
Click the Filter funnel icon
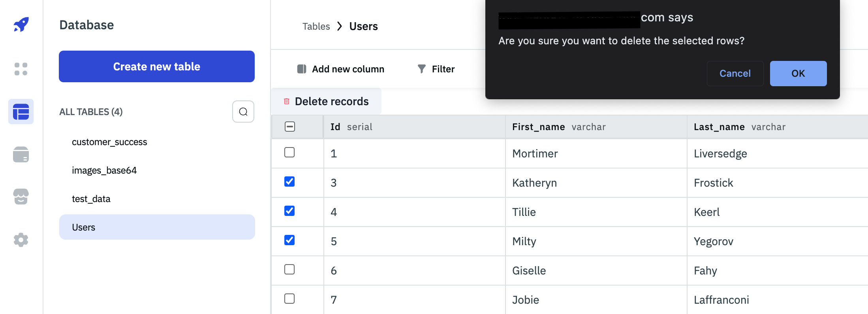(422, 69)
